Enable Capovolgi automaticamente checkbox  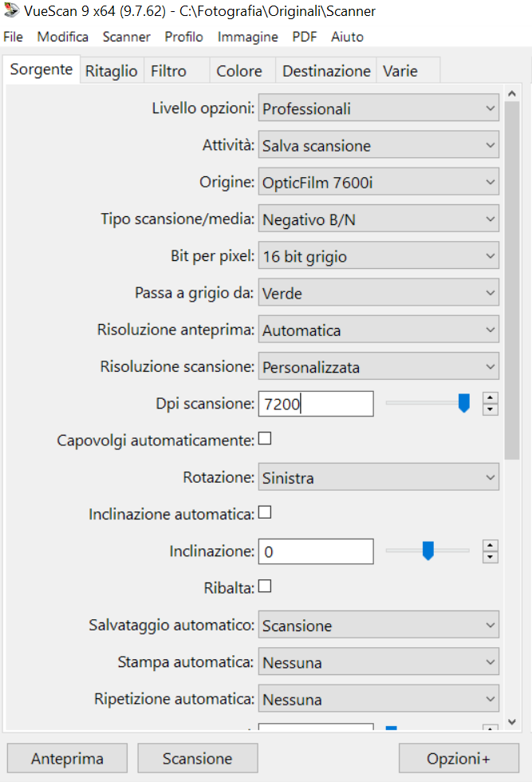pyautogui.click(x=265, y=439)
